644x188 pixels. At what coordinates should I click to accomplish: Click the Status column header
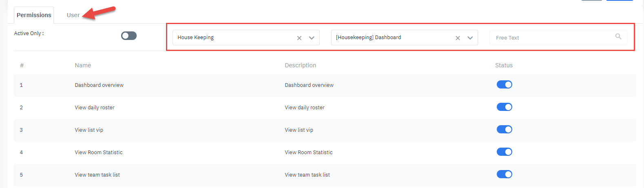tap(504, 65)
